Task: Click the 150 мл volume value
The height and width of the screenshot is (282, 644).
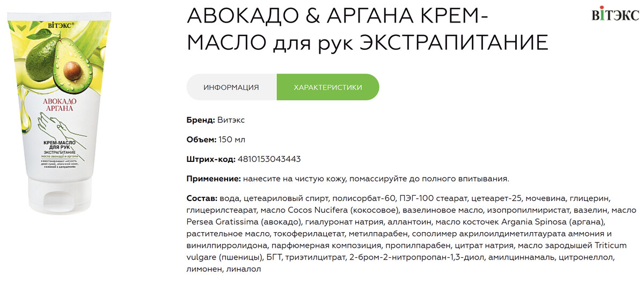Action: pos(232,139)
